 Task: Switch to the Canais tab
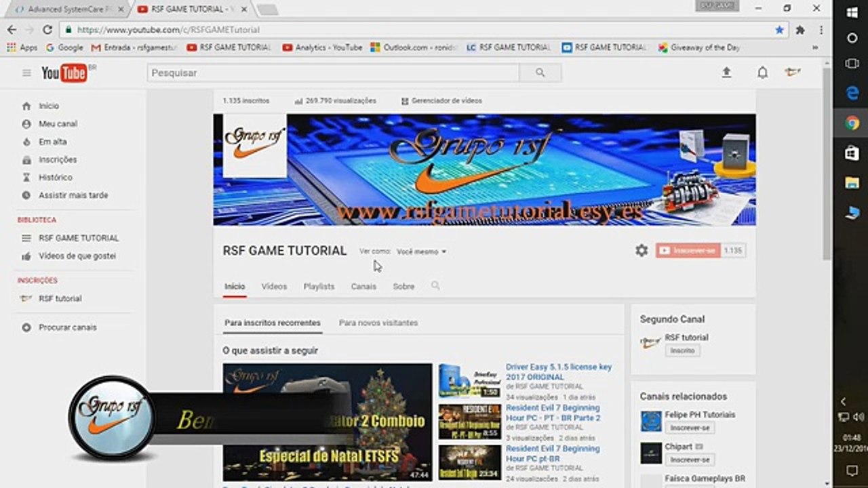coord(363,287)
